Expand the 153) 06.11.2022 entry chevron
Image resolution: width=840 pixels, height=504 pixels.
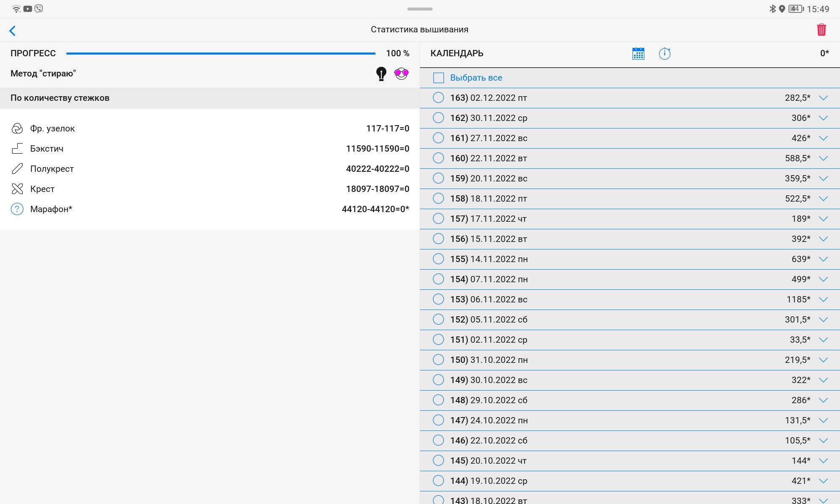coord(823,299)
